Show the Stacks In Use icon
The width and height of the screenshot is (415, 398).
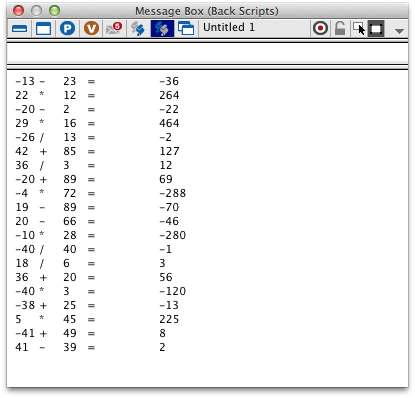(x=186, y=29)
